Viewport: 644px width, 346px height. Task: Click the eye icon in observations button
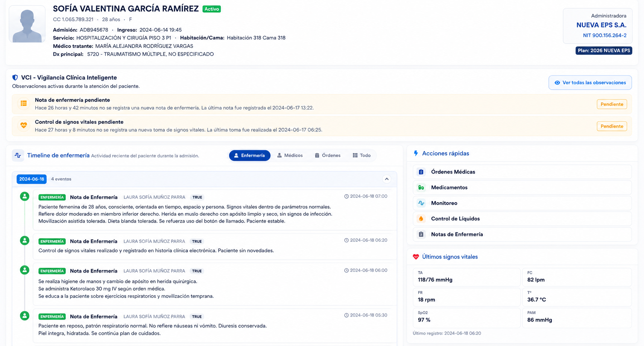pos(557,83)
